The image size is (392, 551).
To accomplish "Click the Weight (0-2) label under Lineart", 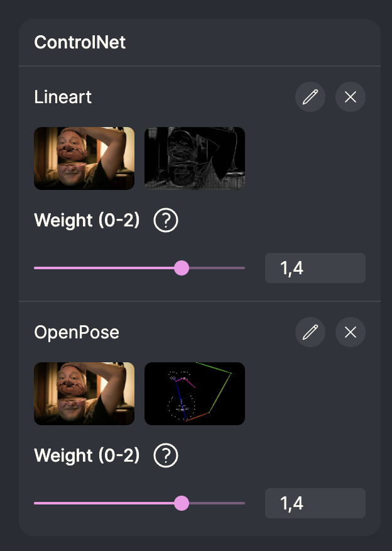I will 87,221.
